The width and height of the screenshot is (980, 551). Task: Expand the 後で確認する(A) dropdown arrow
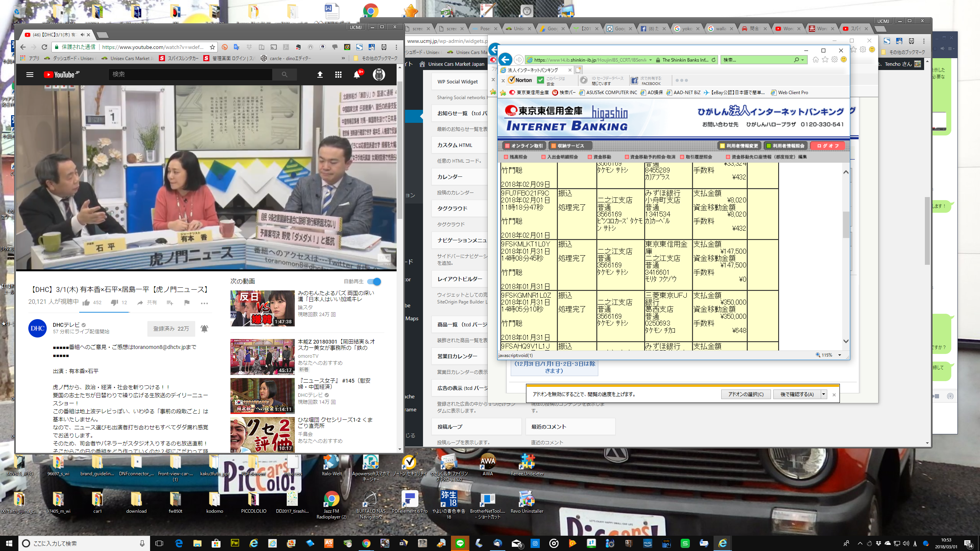[x=823, y=394]
